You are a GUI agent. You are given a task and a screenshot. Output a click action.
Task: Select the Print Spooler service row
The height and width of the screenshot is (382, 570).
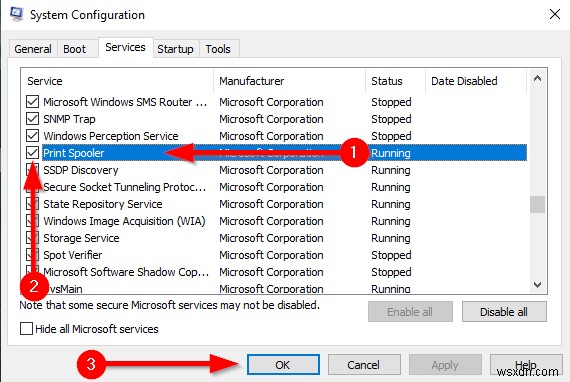(x=284, y=153)
